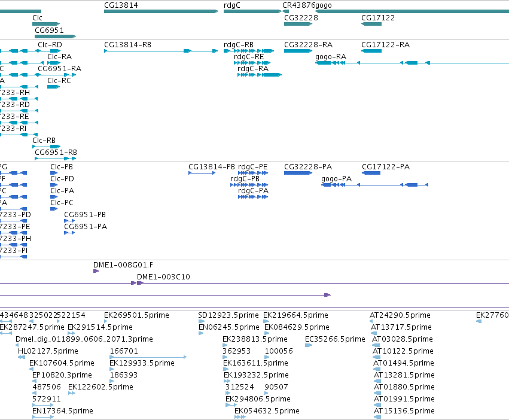Click the Clc-PA protein label
The image size is (509, 420).
[x=62, y=191]
